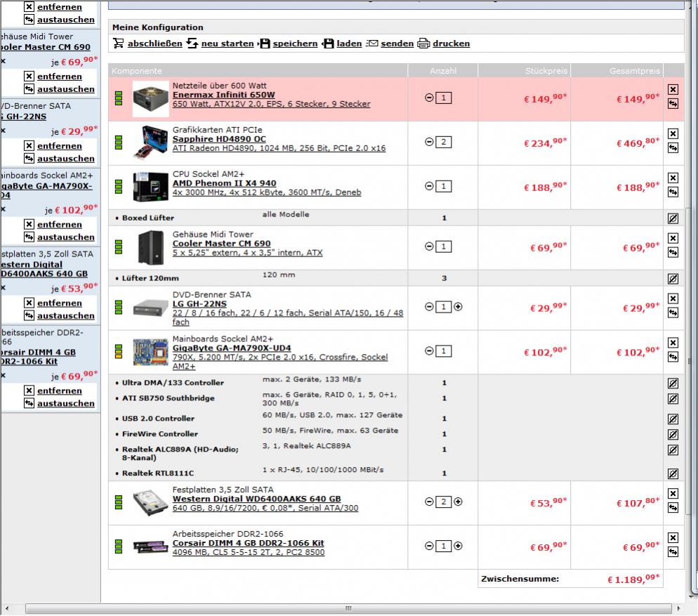Image resolution: width=698 pixels, height=616 pixels.
Task: Click the GigaByte mainboard thumbnail
Action: (x=150, y=352)
